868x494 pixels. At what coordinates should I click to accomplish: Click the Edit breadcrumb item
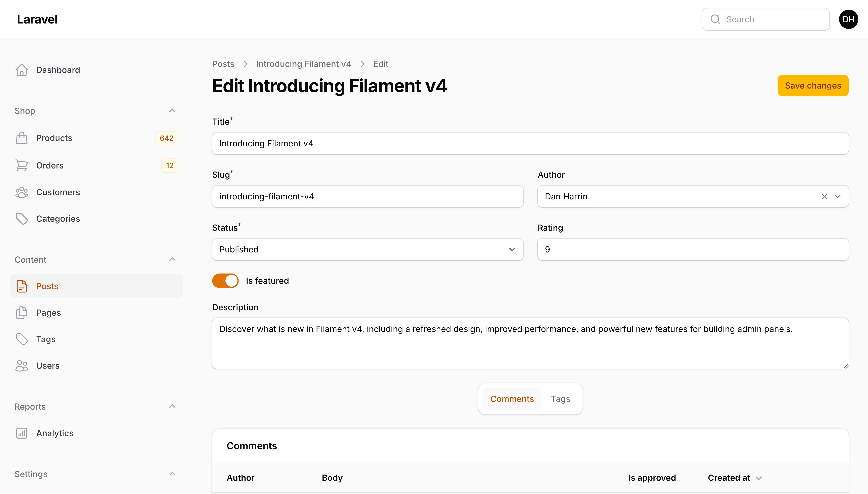[x=381, y=64]
